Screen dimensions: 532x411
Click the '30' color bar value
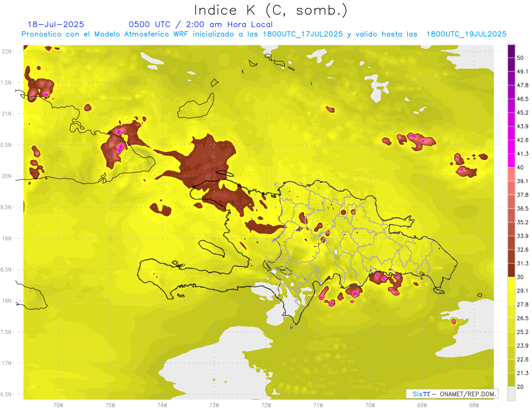(x=520, y=277)
